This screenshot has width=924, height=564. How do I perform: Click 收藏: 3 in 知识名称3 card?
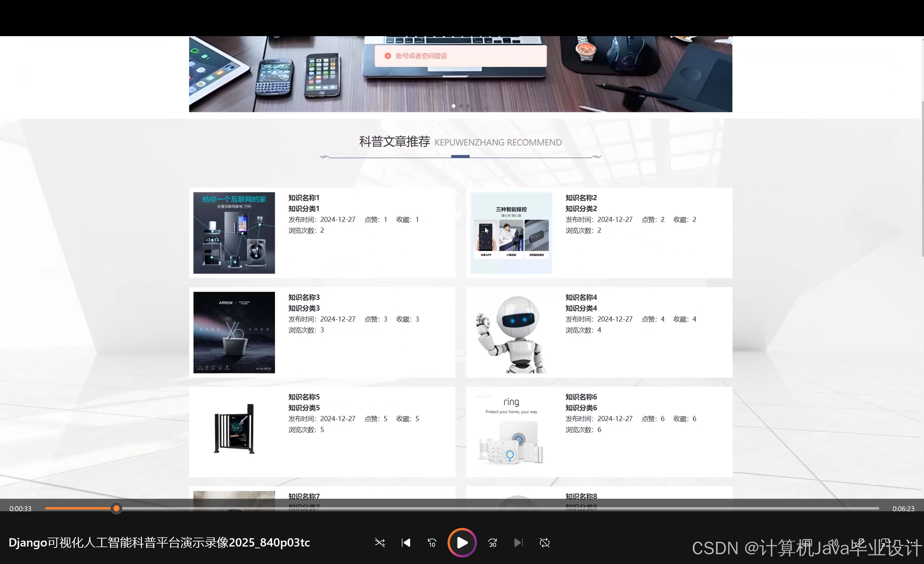(408, 319)
